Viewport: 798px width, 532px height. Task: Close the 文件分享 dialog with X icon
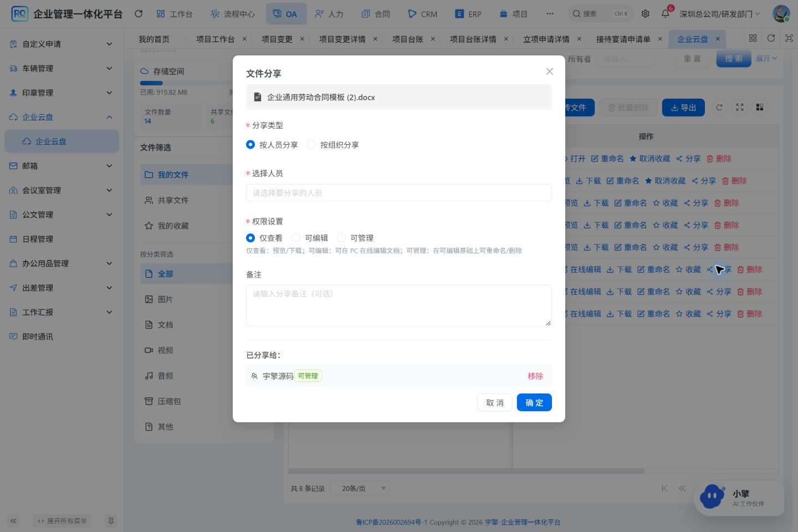point(550,71)
